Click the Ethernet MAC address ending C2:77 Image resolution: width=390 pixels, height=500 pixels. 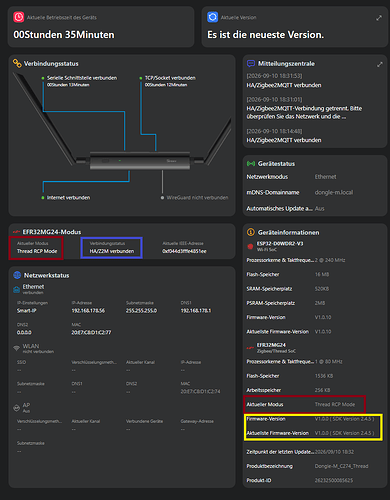click(x=91, y=332)
